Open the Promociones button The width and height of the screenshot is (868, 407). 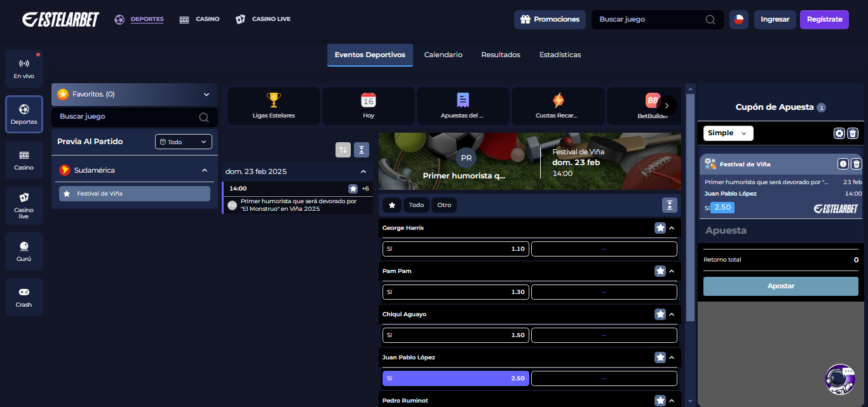pos(550,20)
